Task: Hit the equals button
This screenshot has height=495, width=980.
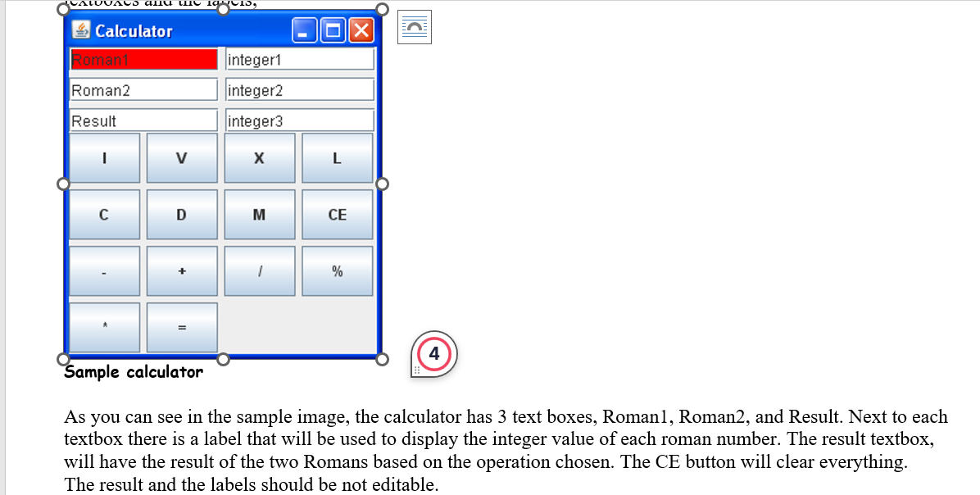Action: (182, 327)
